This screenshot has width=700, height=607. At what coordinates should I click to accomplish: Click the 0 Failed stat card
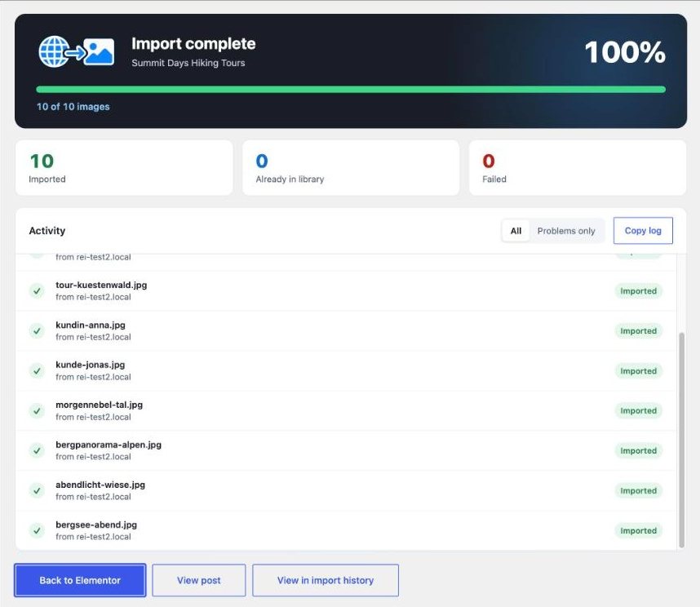coord(578,168)
